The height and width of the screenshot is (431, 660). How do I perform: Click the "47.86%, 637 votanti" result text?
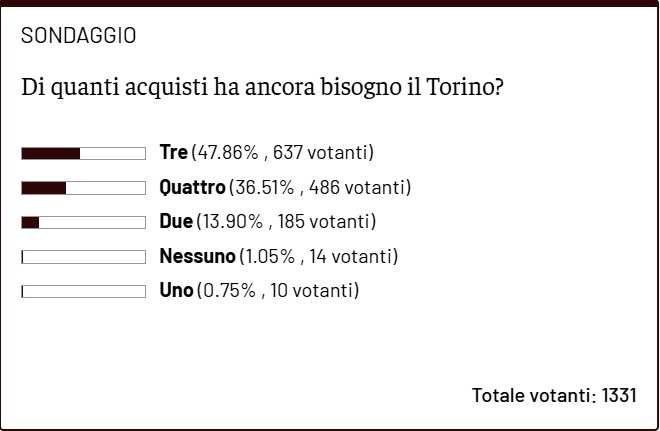click(282, 153)
